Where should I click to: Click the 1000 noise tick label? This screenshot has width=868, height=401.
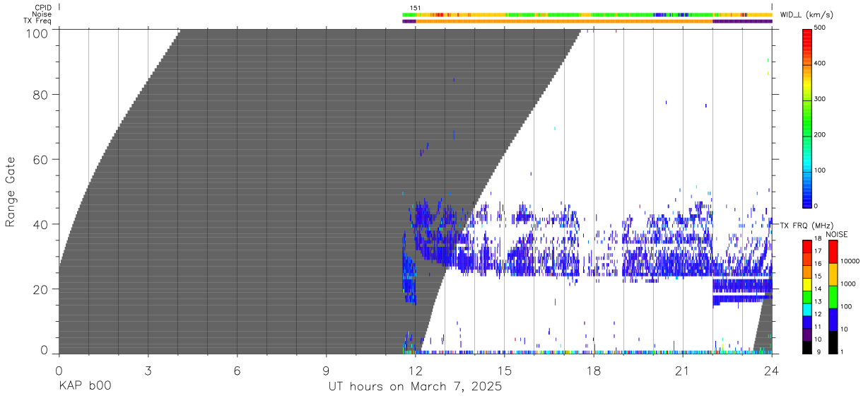coord(848,284)
